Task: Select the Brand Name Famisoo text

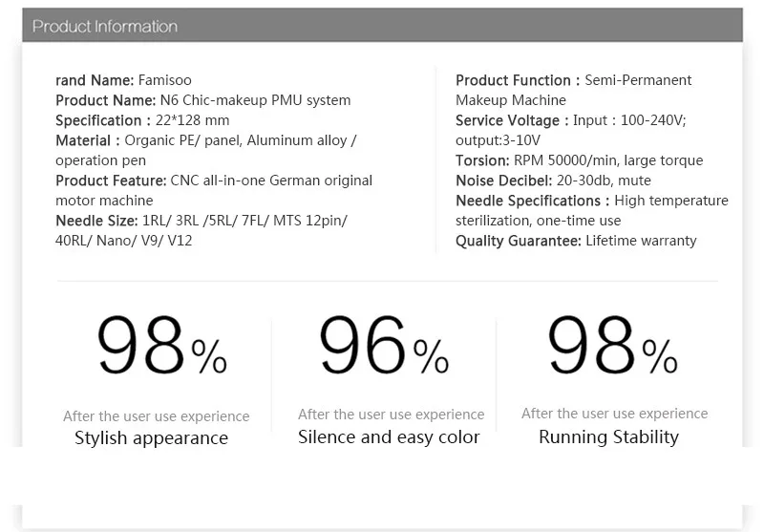Action: (x=123, y=80)
